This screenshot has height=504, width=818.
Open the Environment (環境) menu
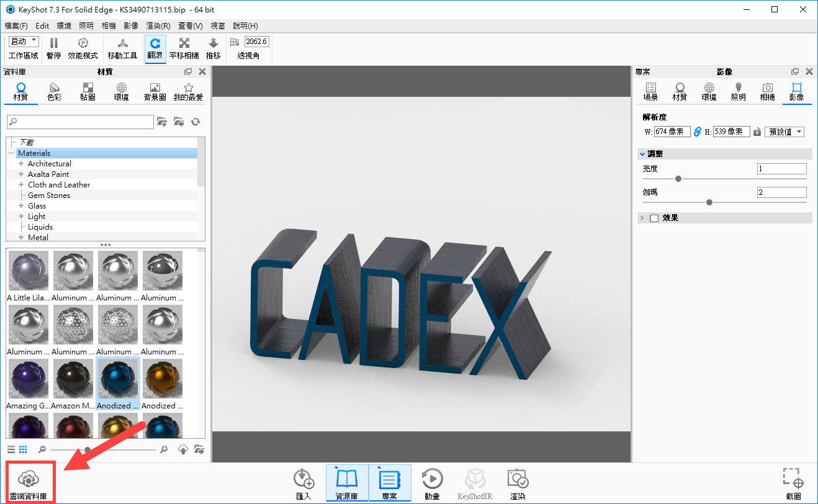coord(64,26)
